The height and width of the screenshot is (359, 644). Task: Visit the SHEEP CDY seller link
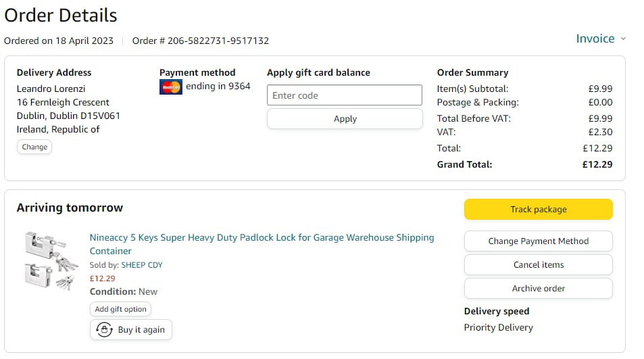pyautogui.click(x=142, y=265)
